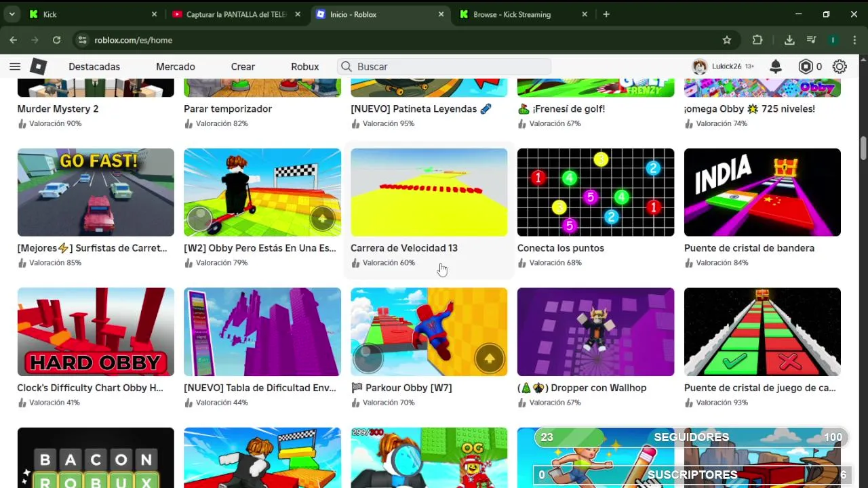Open the browser profile avatar
The image size is (868, 488).
(x=833, y=40)
